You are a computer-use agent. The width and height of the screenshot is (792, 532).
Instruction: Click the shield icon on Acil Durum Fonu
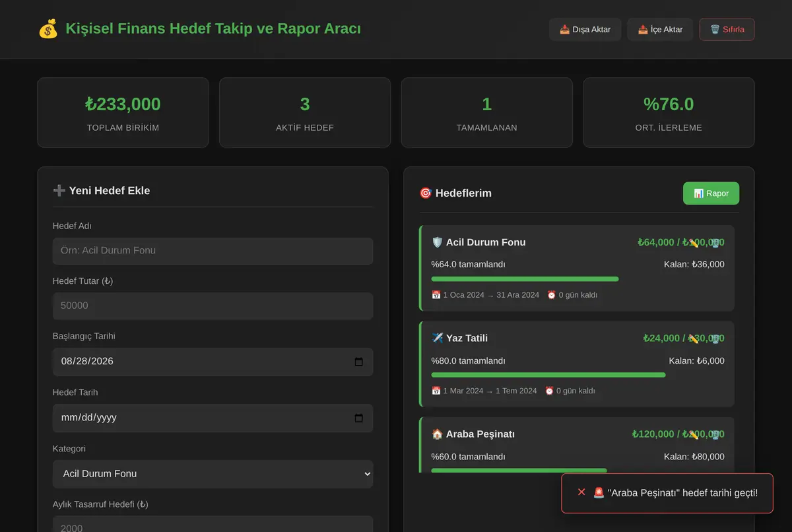click(x=437, y=242)
